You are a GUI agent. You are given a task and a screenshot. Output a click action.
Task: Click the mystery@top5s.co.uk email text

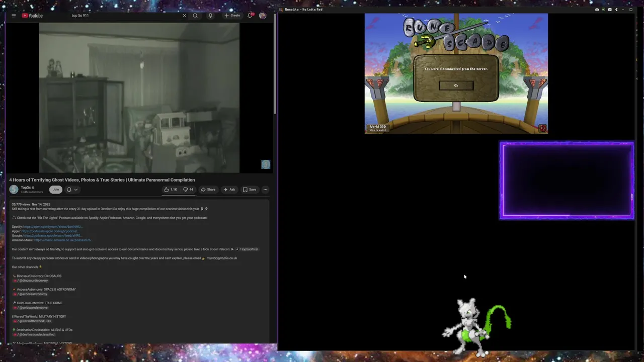(x=222, y=258)
